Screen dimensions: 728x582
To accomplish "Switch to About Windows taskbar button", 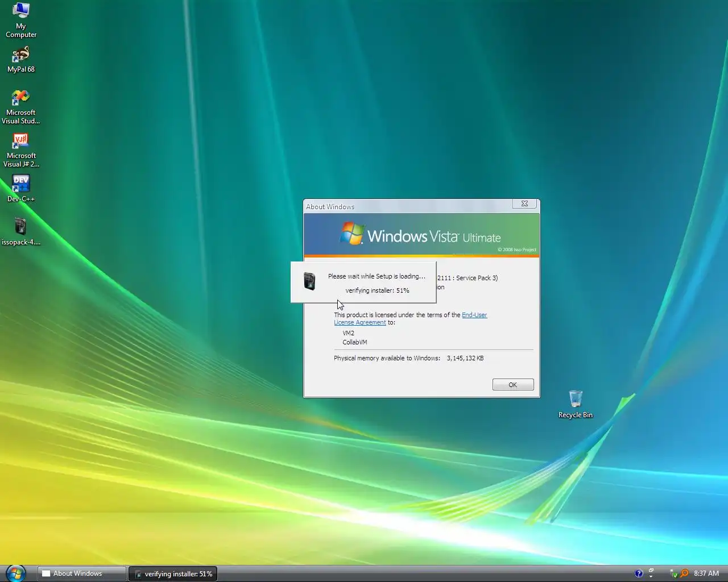I will coord(82,573).
